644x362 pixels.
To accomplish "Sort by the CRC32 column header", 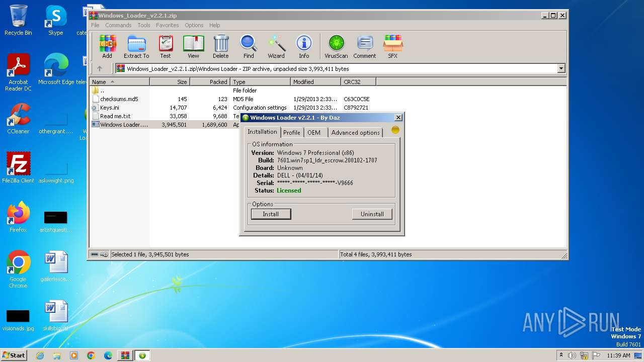I will [358, 82].
